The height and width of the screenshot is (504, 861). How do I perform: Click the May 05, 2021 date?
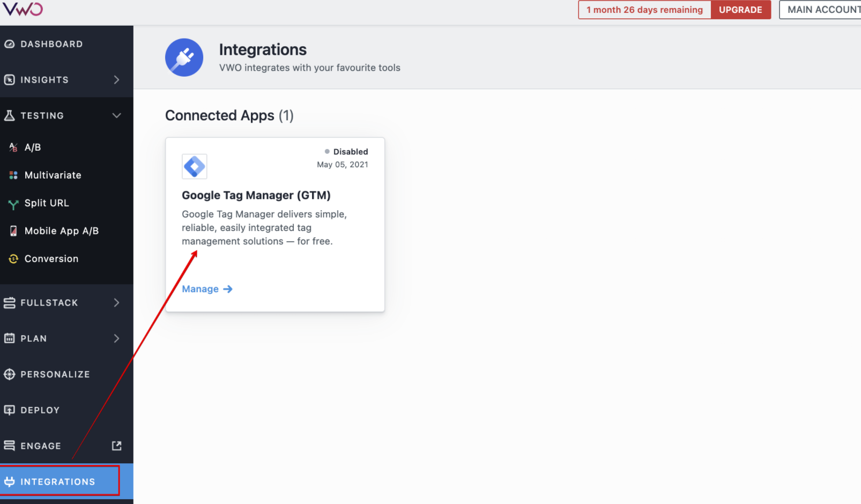tap(343, 165)
